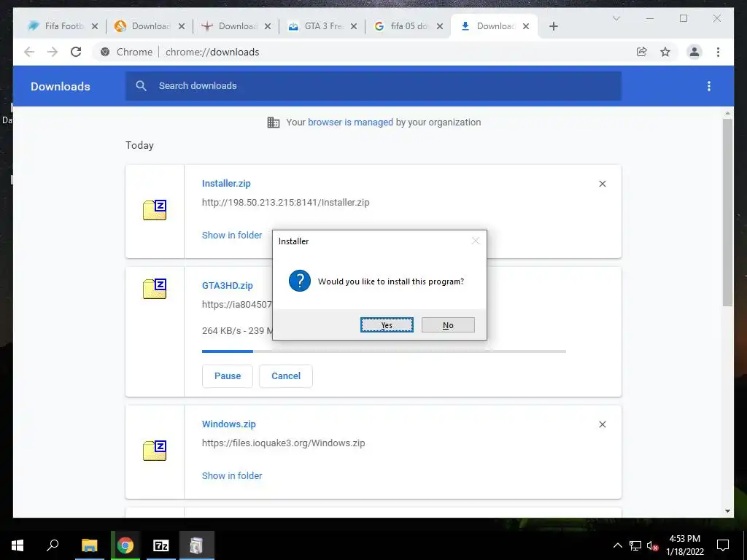
Task: Click the Windows.zip archive file icon
Action: 155,451
